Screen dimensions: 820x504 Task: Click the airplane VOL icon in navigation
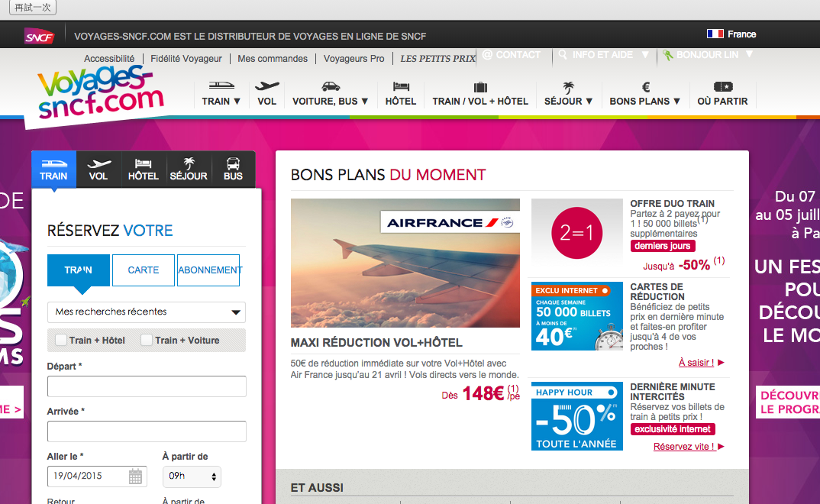click(x=267, y=86)
